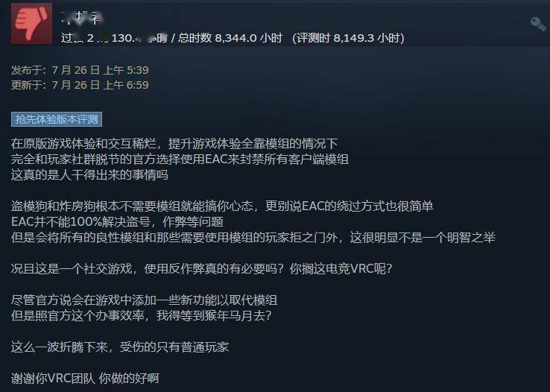Open the blurred reviewer username profile
Viewport: 550px width, 392px height.
coord(82,18)
